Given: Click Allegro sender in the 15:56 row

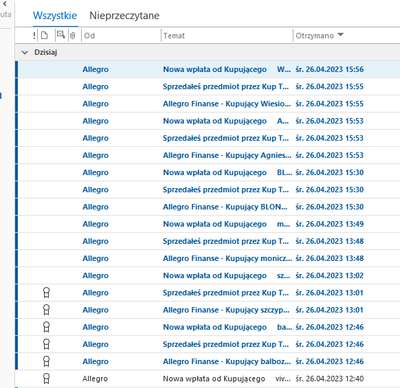Looking at the screenshot, I should (x=96, y=70).
